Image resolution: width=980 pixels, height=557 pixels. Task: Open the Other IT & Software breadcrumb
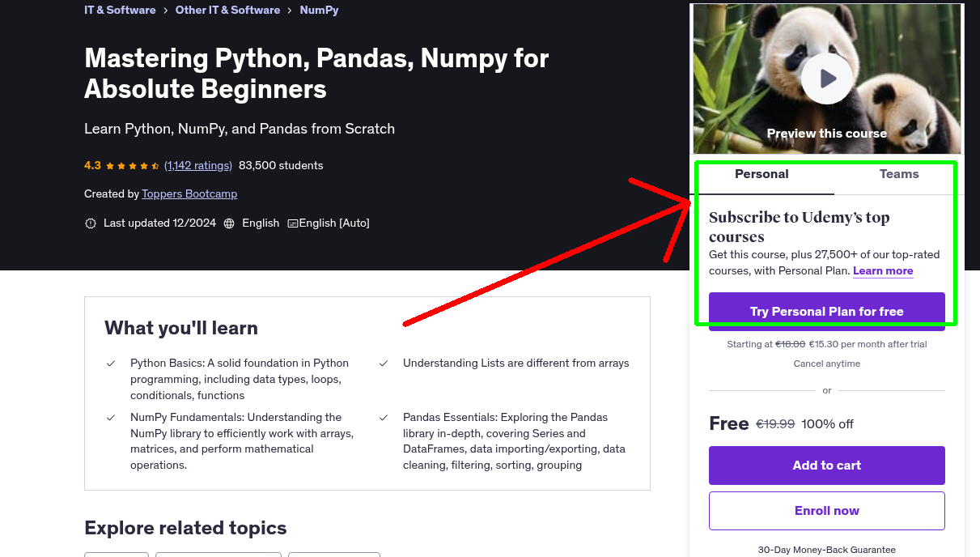[227, 10]
